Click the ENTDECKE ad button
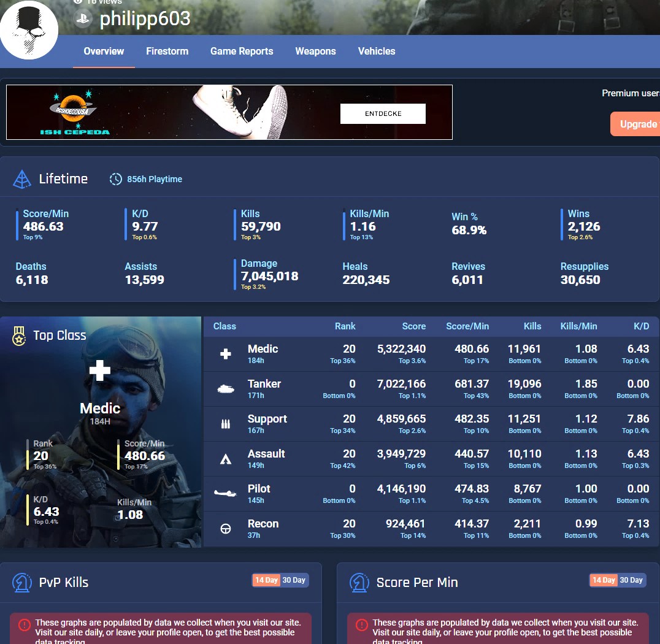Image resolution: width=660 pixels, height=644 pixels. 383,113
